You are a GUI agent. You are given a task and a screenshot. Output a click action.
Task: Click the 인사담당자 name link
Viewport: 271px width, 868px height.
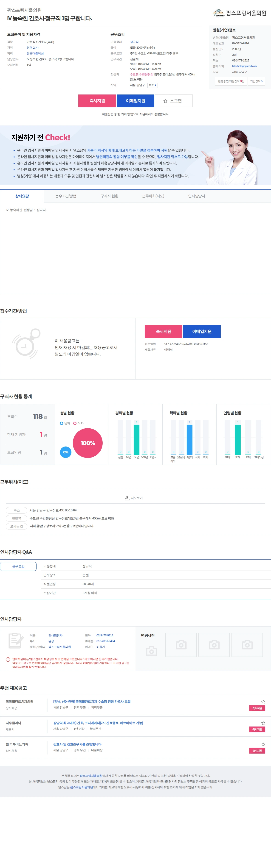point(55,635)
